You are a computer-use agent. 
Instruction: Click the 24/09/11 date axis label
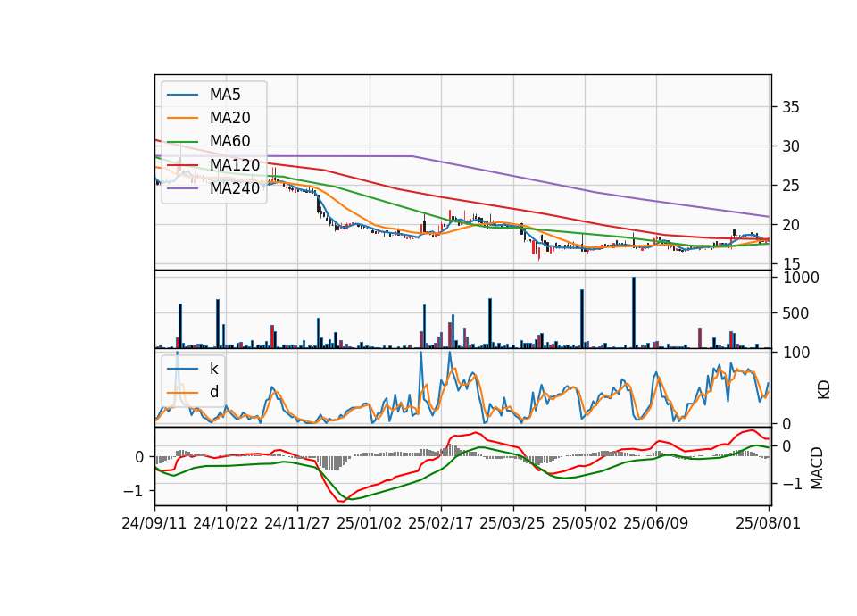(x=154, y=523)
